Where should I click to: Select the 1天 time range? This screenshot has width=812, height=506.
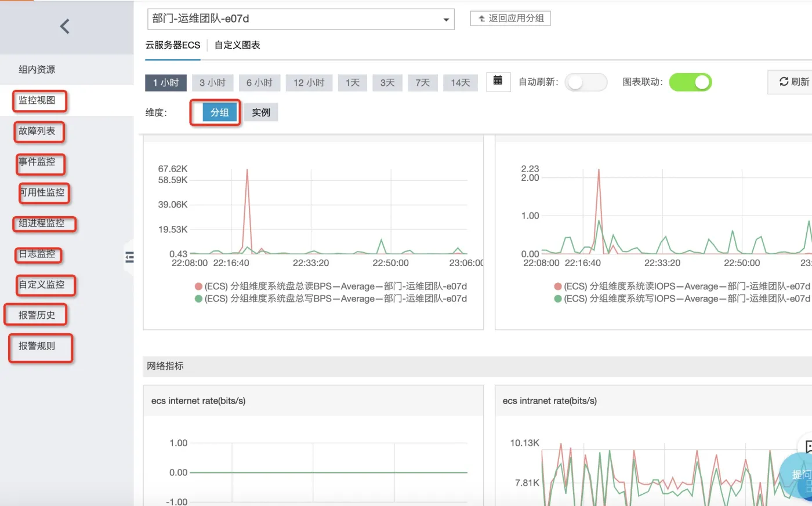353,83
